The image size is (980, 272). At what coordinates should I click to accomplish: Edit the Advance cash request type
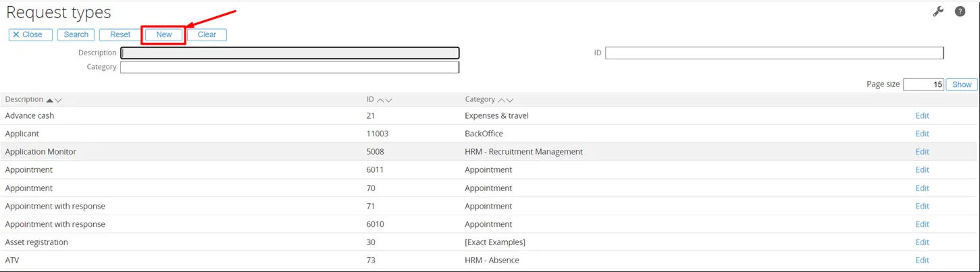(922, 115)
